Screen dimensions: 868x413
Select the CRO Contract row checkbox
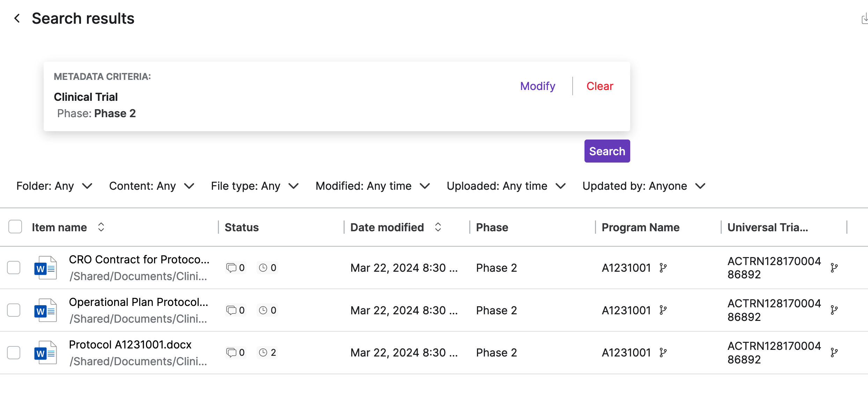pyautogui.click(x=14, y=268)
